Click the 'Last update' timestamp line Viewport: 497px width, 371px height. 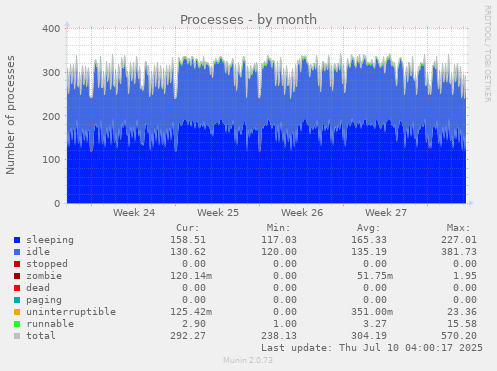click(372, 348)
